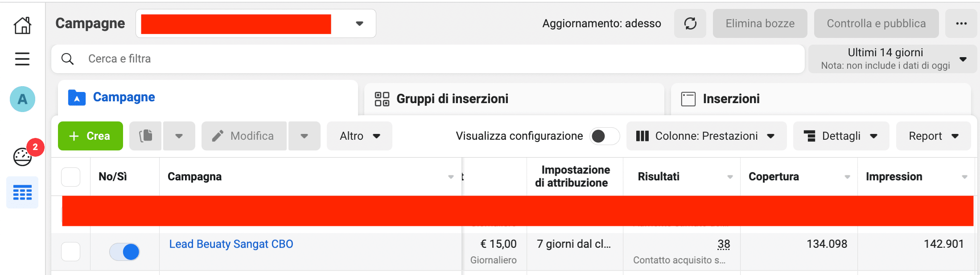This screenshot has width=980, height=275.
Task: Switch to Gruppi di inserzioni tab
Action: 452,99
